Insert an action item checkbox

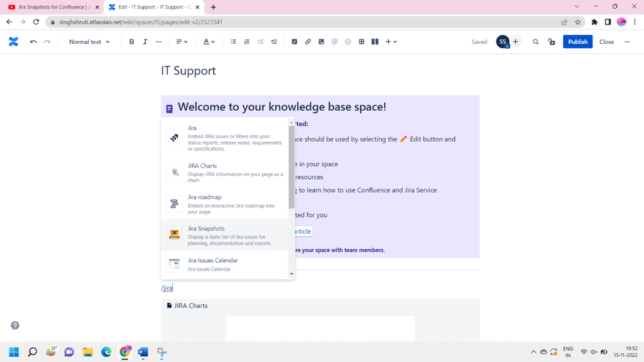point(295,41)
